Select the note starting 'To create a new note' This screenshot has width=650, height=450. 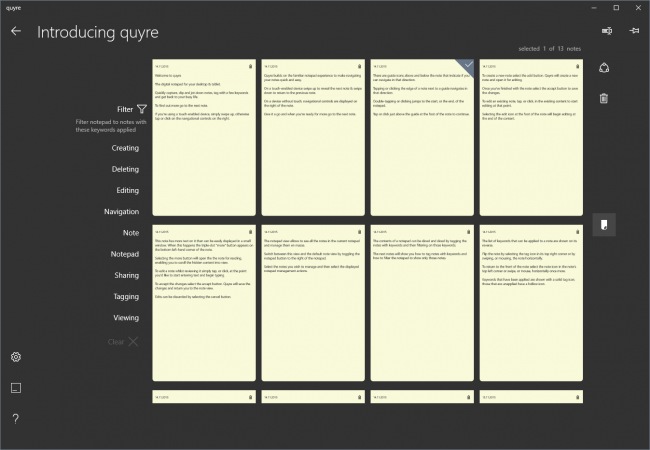[x=531, y=138]
